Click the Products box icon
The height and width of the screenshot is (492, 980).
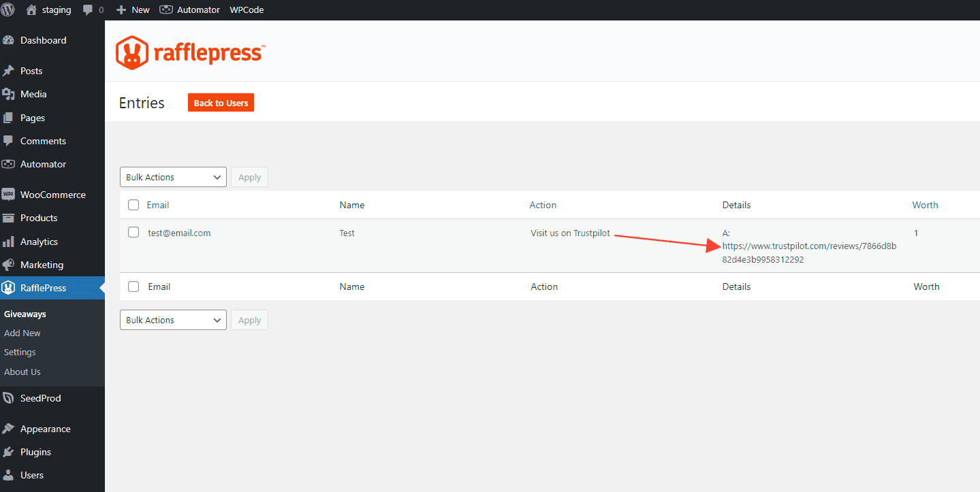9,218
